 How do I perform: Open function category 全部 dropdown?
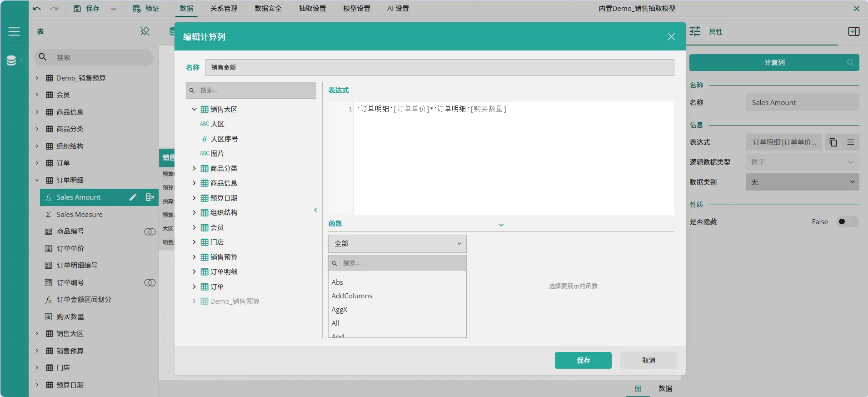[397, 243]
